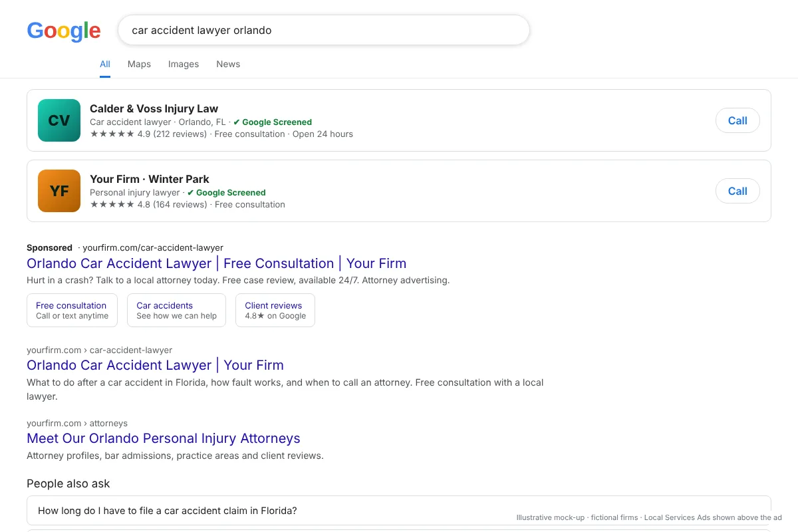Screen dimensions: 798x532
Task: Click breadcrumb yourfirm.com › attorneys
Action: [77, 423]
